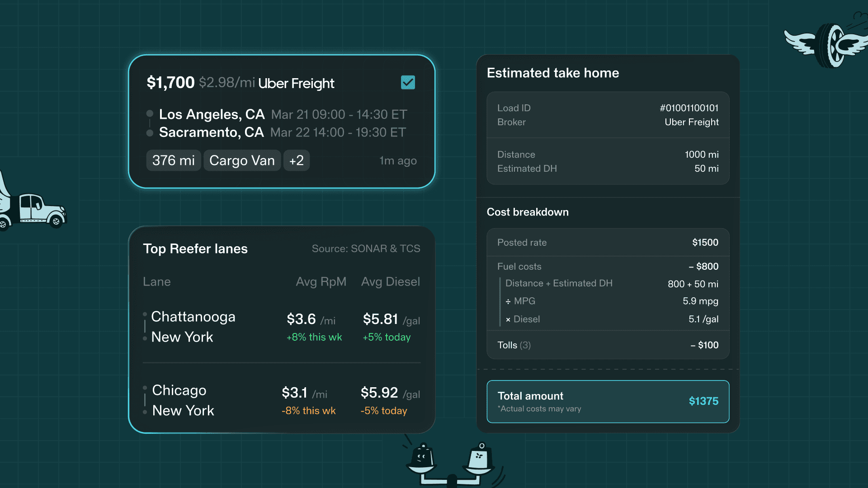The height and width of the screenshot is (488, 868).
Task: Click the $5.81 /gal diesel value
Action: (392, 319)
